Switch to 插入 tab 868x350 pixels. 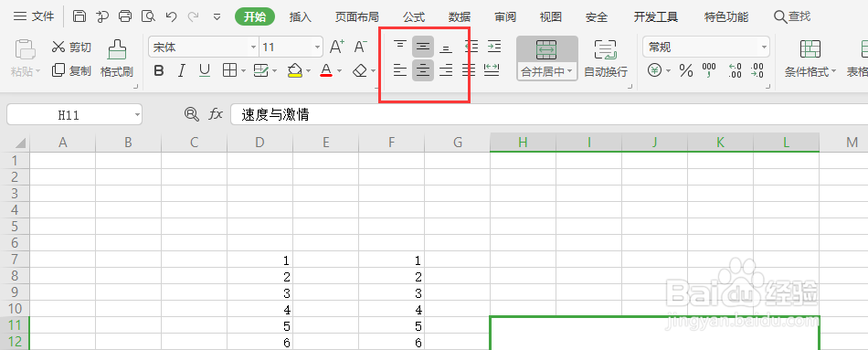pos(301,17)
